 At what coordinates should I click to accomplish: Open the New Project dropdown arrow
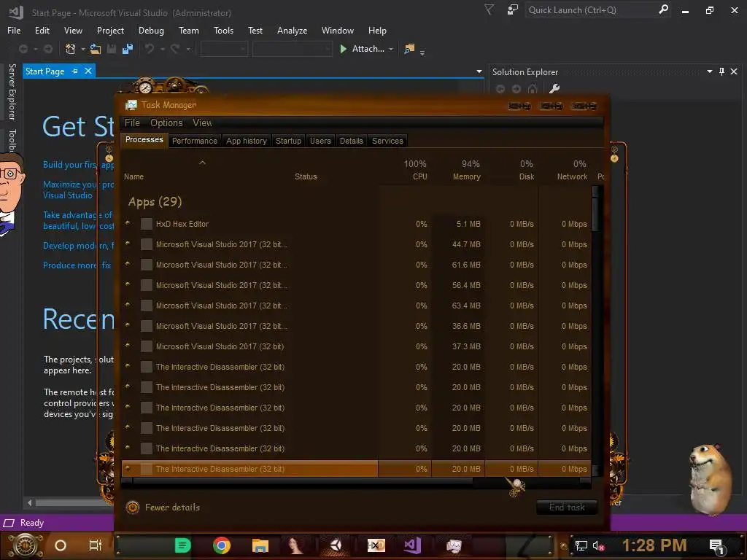click(83, 49)
